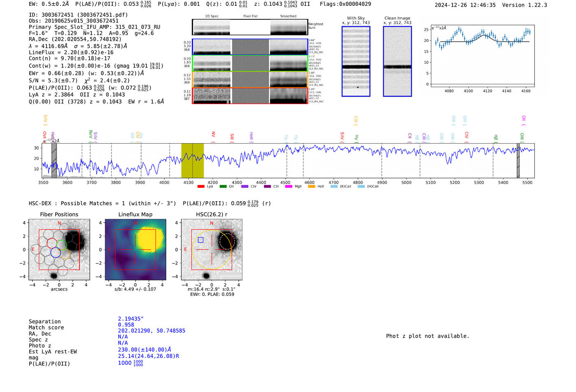Click the Weighted Sum 2D spectrum row
Image resolution: width=576 pixels, height=392 pixels.
pos(250,27)
